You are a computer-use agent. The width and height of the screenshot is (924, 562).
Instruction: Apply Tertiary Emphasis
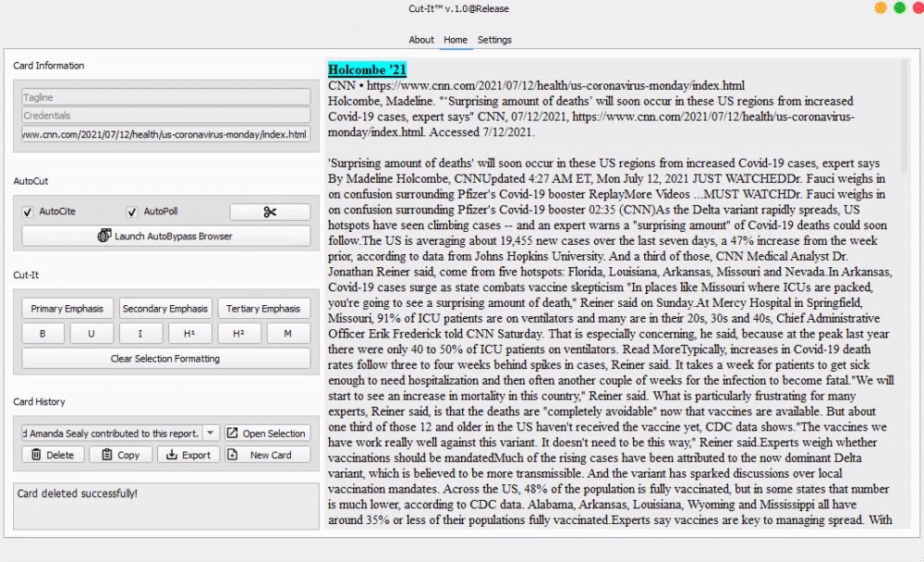click(263, 309)
